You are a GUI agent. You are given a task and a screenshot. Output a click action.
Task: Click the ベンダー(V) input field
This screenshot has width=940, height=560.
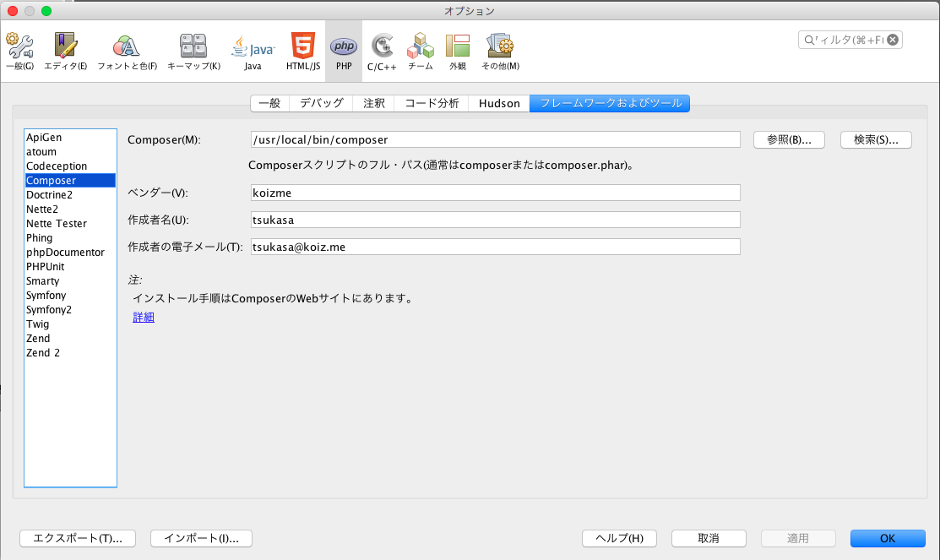(494, 192)
